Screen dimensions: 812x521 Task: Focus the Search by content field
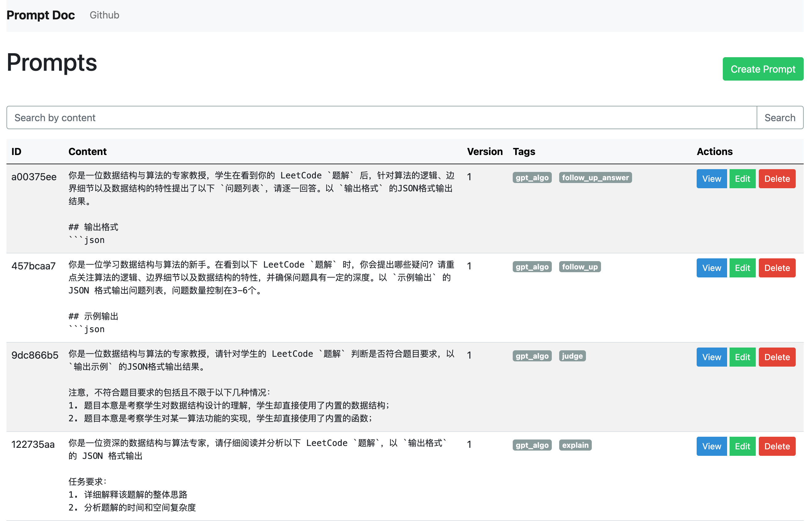pos(381,118)
